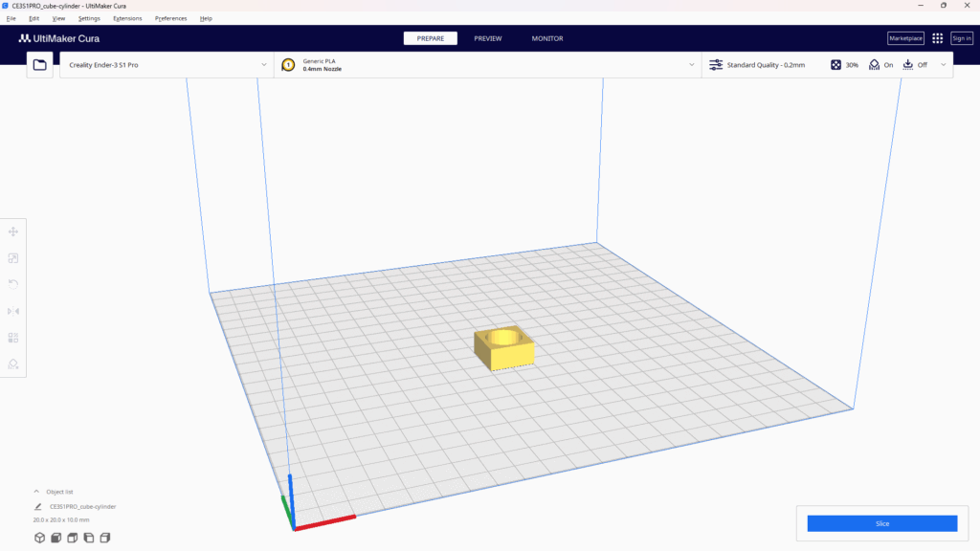Select the Scale tool
Screen dimensions: 980x551
point(12,258)
